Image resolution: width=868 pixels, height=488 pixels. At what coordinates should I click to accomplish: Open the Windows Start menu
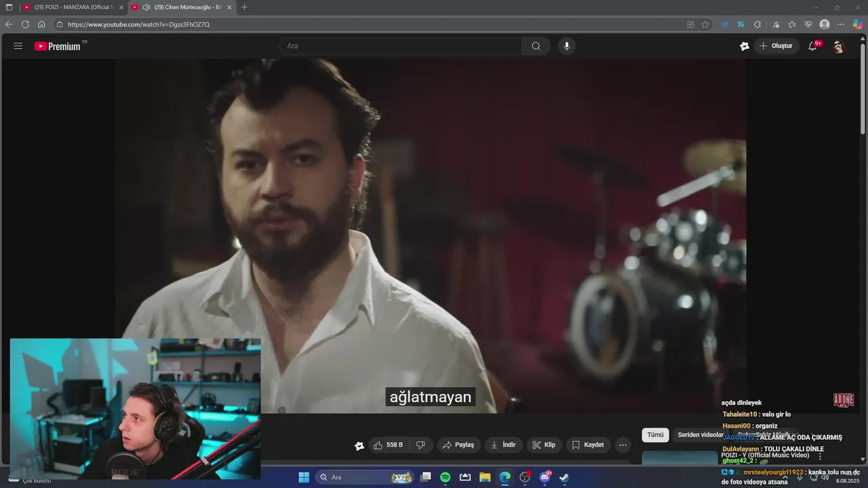(304, 477)
